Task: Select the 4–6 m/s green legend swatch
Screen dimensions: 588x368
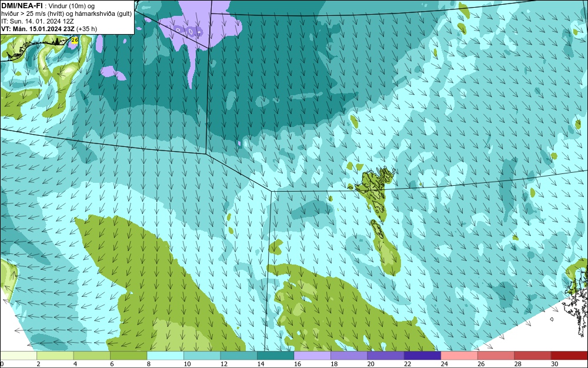Action: click(92, 355)
